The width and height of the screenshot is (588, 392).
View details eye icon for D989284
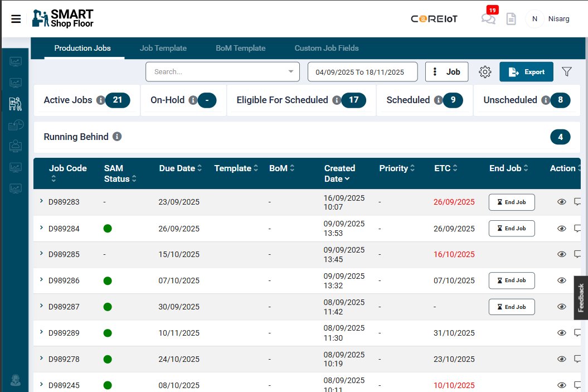click(562, 229)
